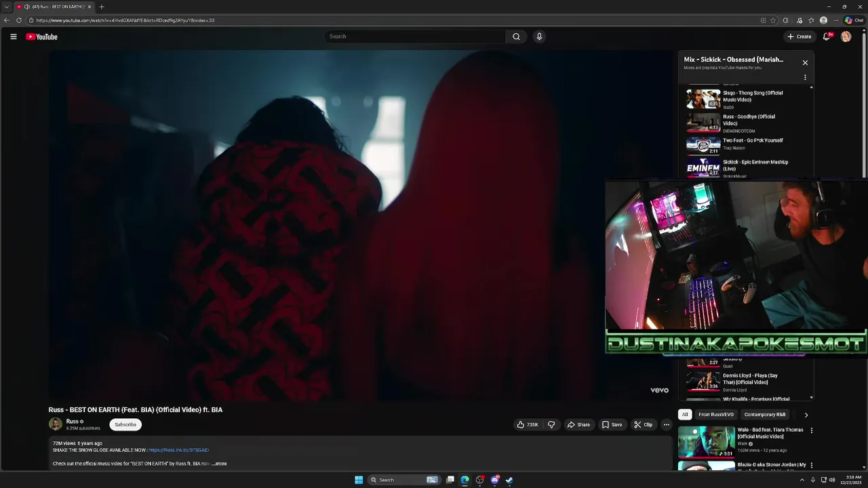868x488 pixels.
Task: Open the system volume icon
Action: coord(832,480)
